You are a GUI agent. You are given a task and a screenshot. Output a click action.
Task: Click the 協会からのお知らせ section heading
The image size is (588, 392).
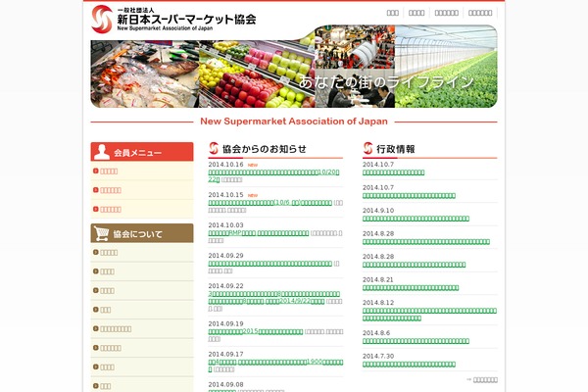coord(265,149)
